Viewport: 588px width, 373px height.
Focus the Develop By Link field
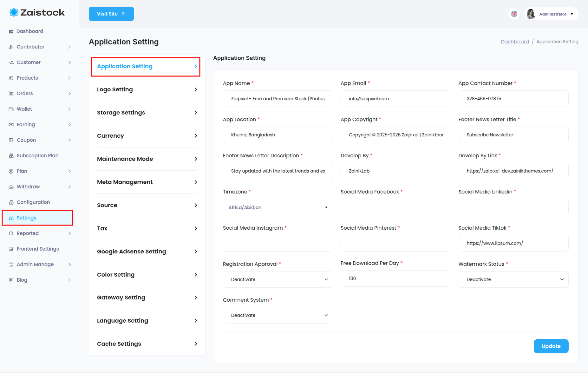(x=513, y=171)
